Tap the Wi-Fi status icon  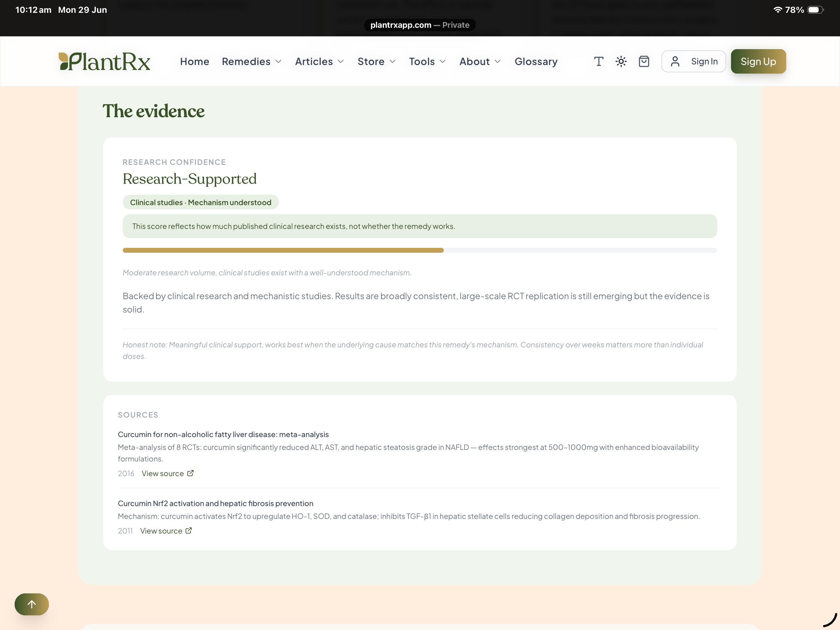[x=778, y=10]
